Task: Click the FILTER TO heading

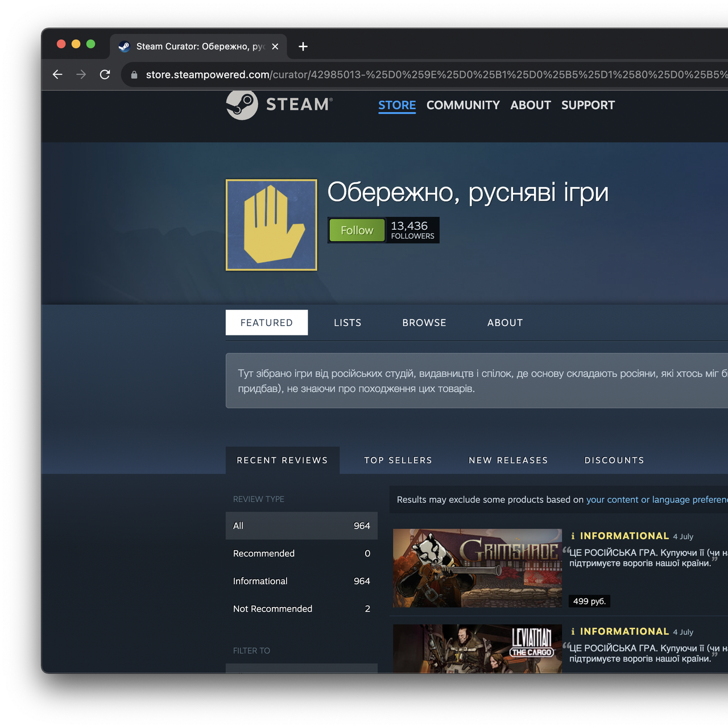Action: tap(251, 651)
